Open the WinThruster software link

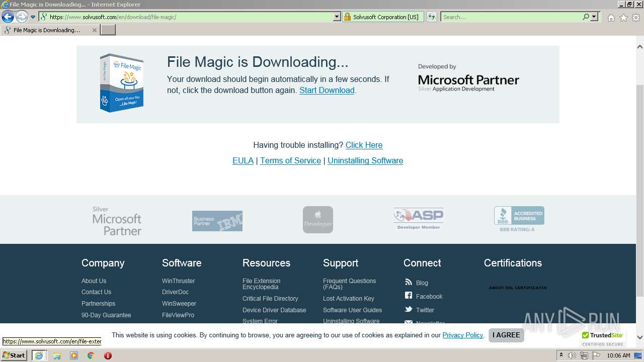coord(178,281)
